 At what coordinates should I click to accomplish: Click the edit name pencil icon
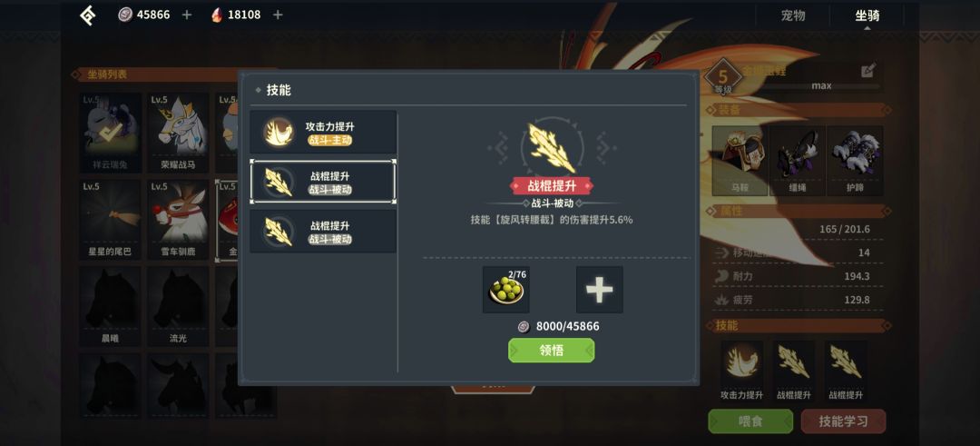coord(868,71)
